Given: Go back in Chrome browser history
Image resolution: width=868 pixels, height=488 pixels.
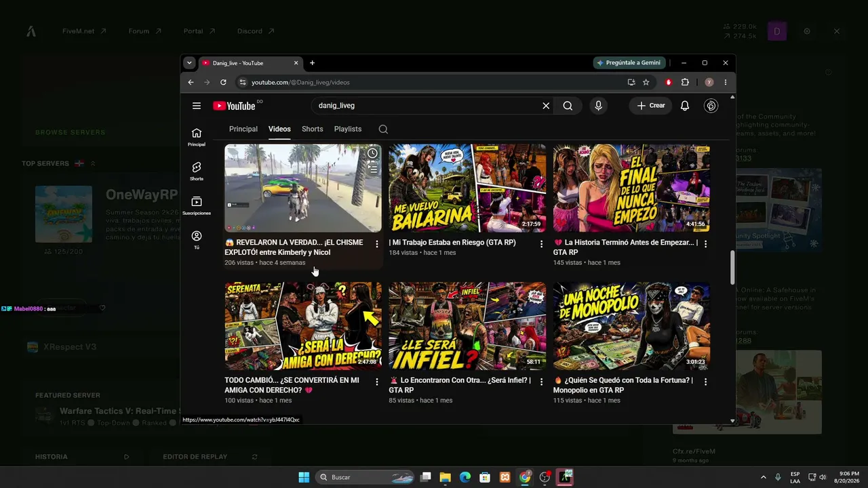Looking at the screenshot, I should pos(191,82).
